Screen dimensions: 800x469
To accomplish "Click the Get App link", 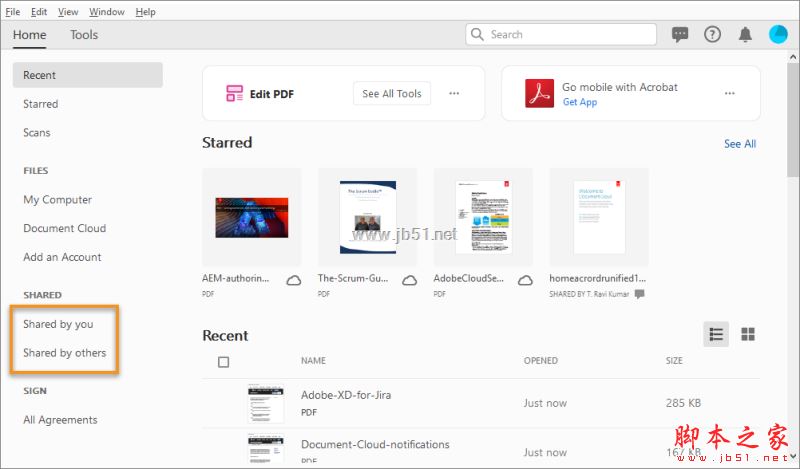I will 580,102.
